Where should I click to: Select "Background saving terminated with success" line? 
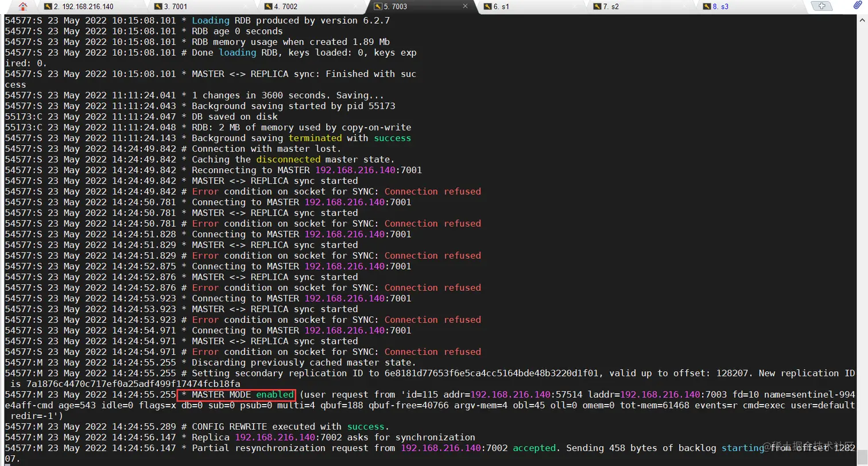click(301, 138)
